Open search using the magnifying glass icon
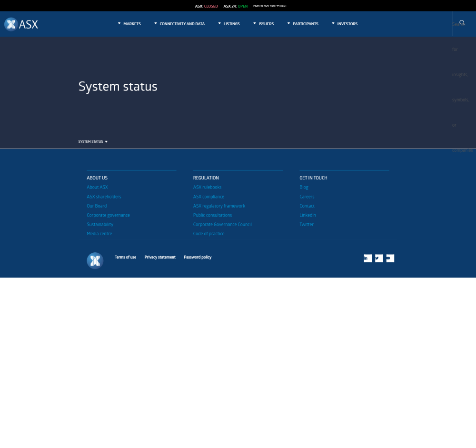Viewport: 476px width, 448px height. pyautogui.click(x=462, y=22)
